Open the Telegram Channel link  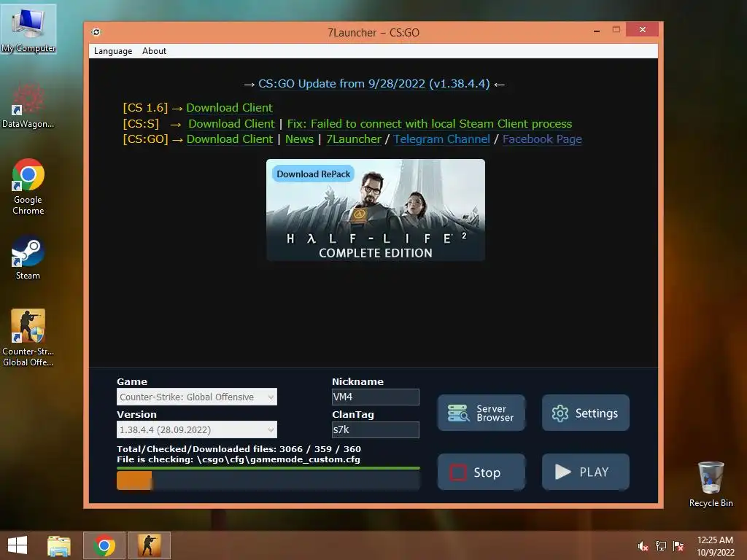click(x=441, y=139)
